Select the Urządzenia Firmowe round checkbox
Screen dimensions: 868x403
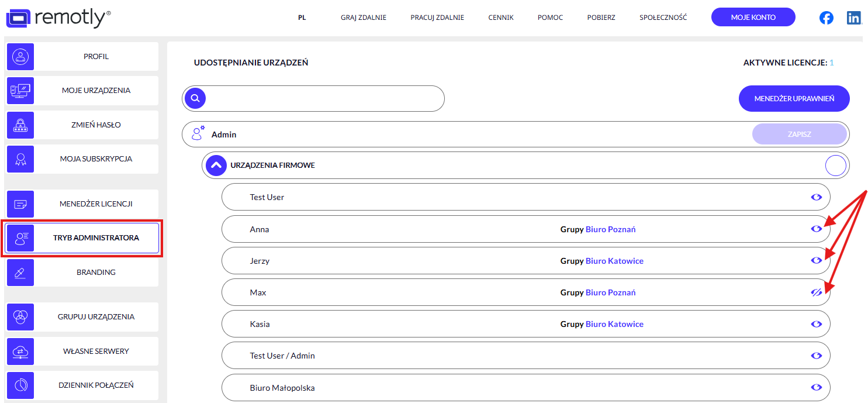(835, 166)
